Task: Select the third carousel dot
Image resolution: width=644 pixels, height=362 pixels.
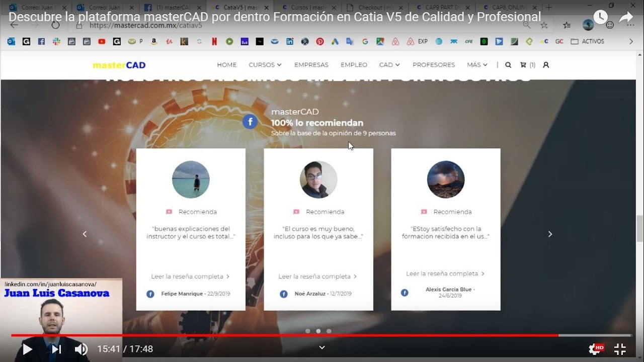Action: [x=329, y=331]
